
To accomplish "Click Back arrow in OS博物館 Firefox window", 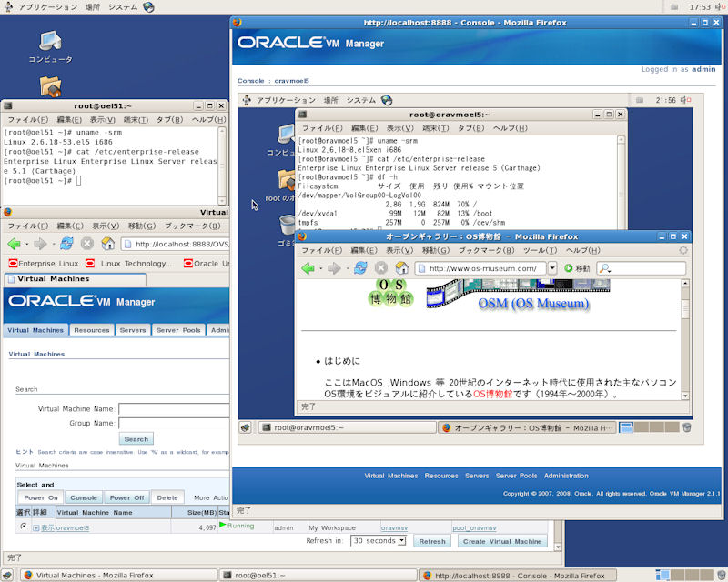I will pyautogui.click(x=308, y=267).
